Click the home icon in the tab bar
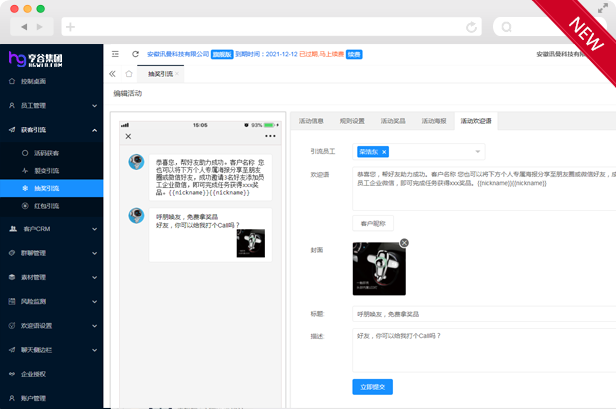Screen dimensions: 616x409 point(129,74)
